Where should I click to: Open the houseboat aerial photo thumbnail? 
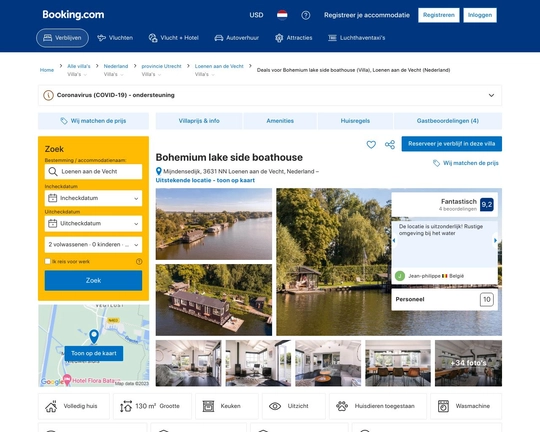[214, 300]
